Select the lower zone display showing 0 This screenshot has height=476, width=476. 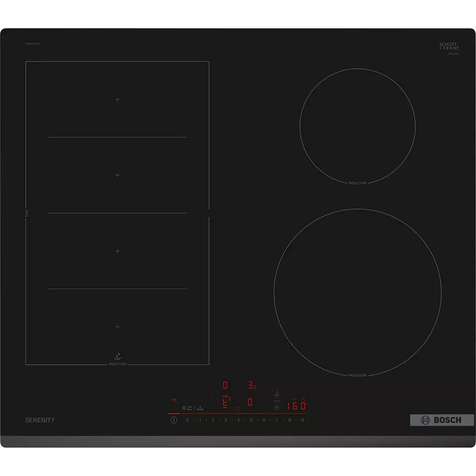tap(250, 402)
